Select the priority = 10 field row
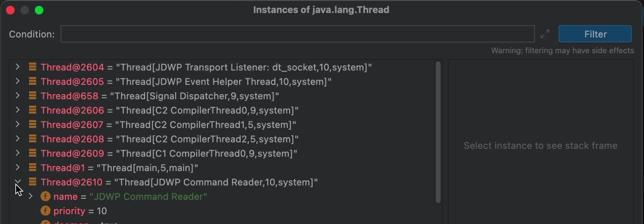 (80, 211)
